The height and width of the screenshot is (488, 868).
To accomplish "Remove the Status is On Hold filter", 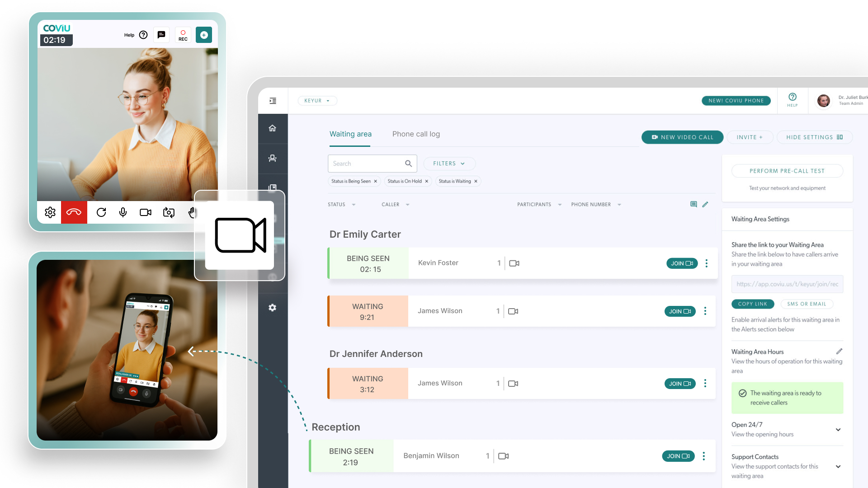I will [x=426, y=181].
